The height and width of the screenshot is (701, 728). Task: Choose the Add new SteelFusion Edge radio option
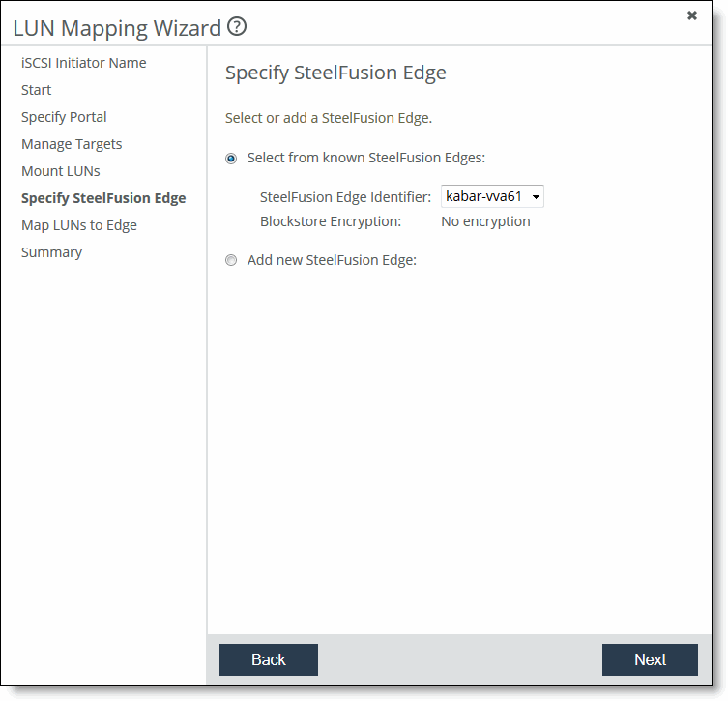click(x=231, y=261)
